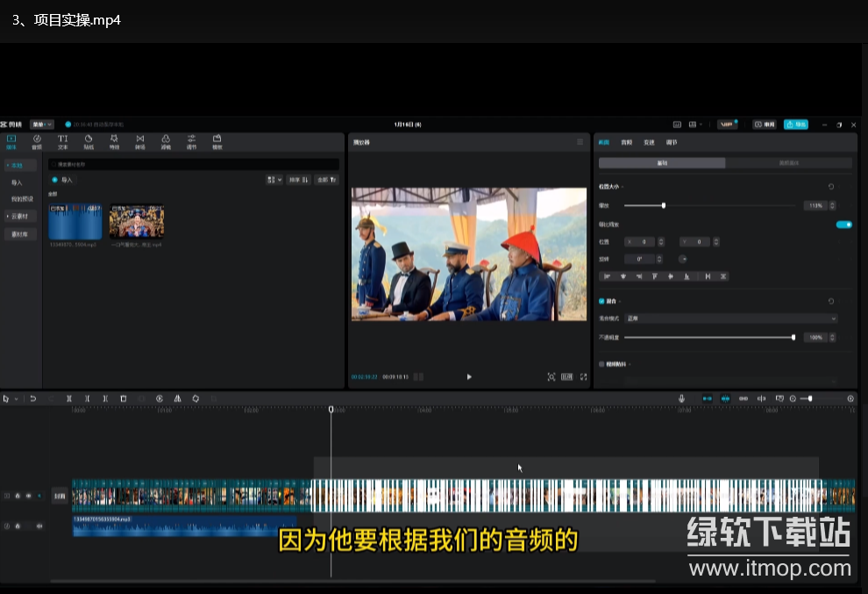The width and height of the screenshot is (868, 594).
Task: Open the 菜单 menu dropdown
Action: coord(42,125)
